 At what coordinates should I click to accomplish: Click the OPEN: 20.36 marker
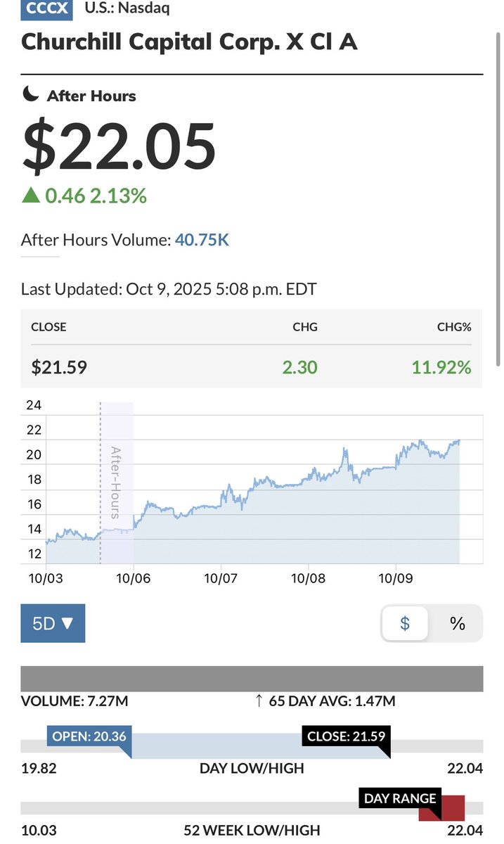click(x=89, y=737)
